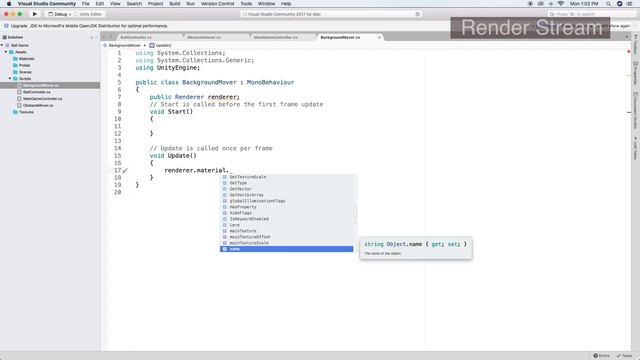
Task: Choose GetType from autocomplete list
Action: (x=286, y=183)
